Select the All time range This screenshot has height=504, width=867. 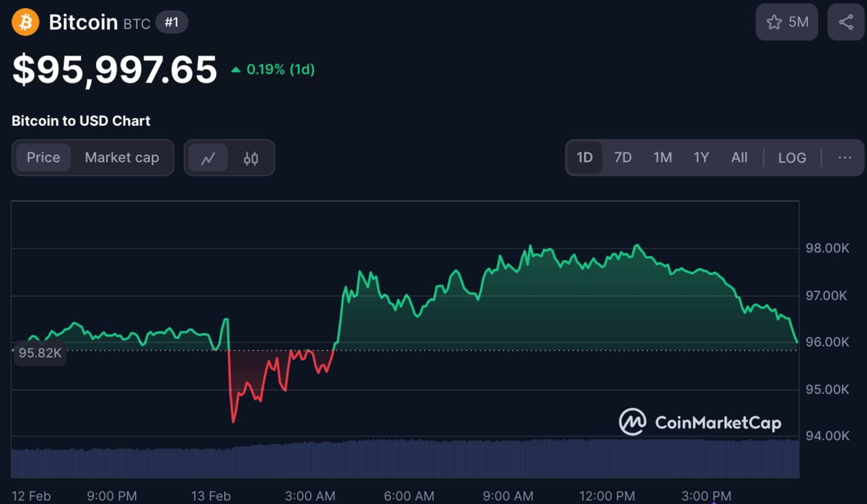(x=739, y=158)
